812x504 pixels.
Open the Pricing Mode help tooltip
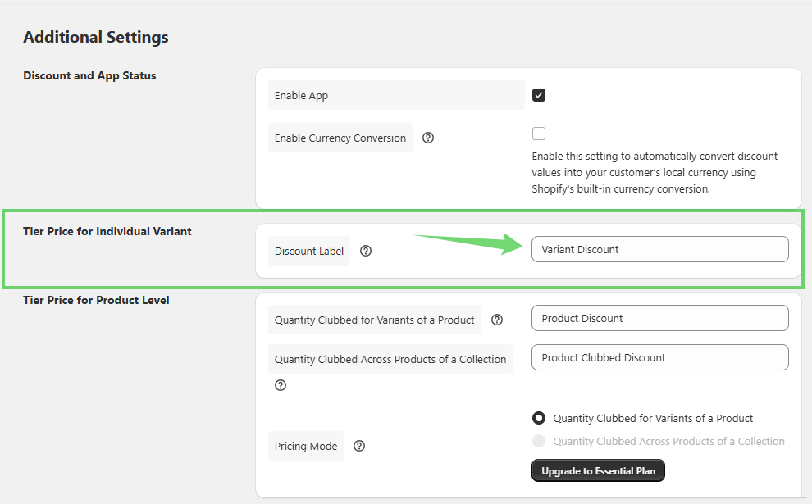click(358, 447)
